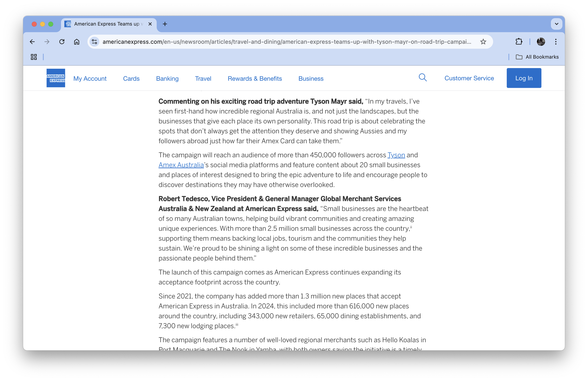Click the Log In button

(524, 78)
